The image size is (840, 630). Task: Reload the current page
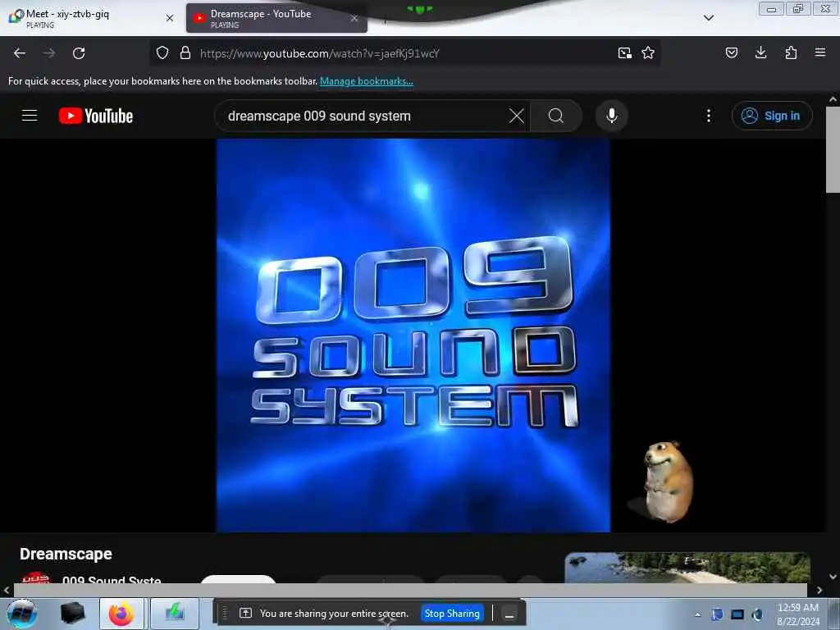(79, 53)
